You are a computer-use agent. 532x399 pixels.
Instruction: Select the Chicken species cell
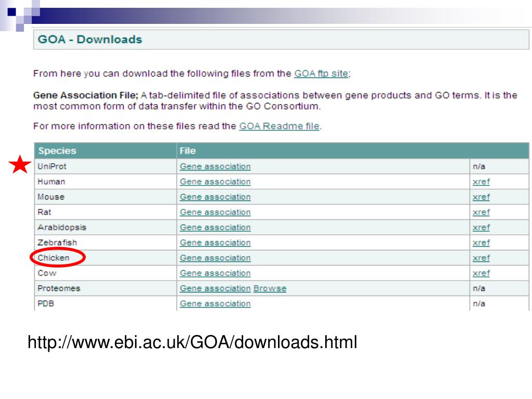point(105,258)
